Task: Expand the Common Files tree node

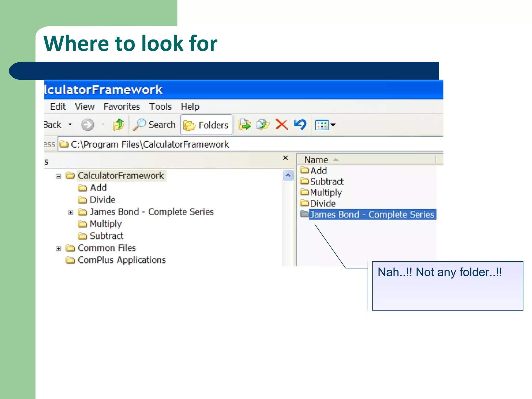Action: coord(58,249)
